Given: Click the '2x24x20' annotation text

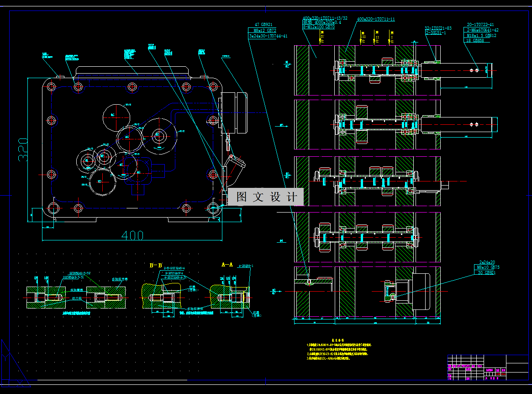Looking at the screenshot, I should click(x=487, y=262).
